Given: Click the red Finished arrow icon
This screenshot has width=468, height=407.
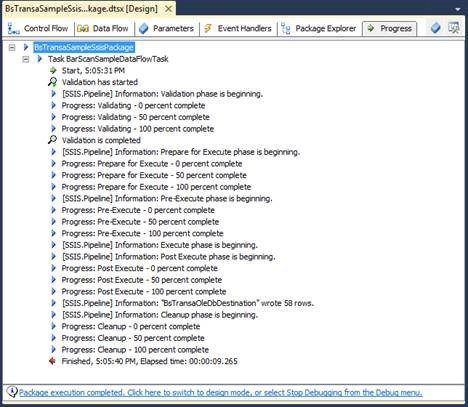Looking at the screenshot, I should [52, 361].
